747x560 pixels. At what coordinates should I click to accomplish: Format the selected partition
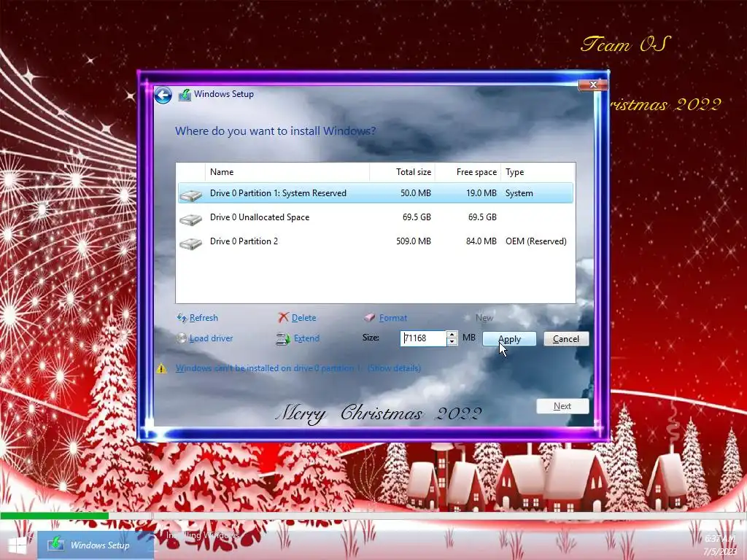[x=393, y=318]
